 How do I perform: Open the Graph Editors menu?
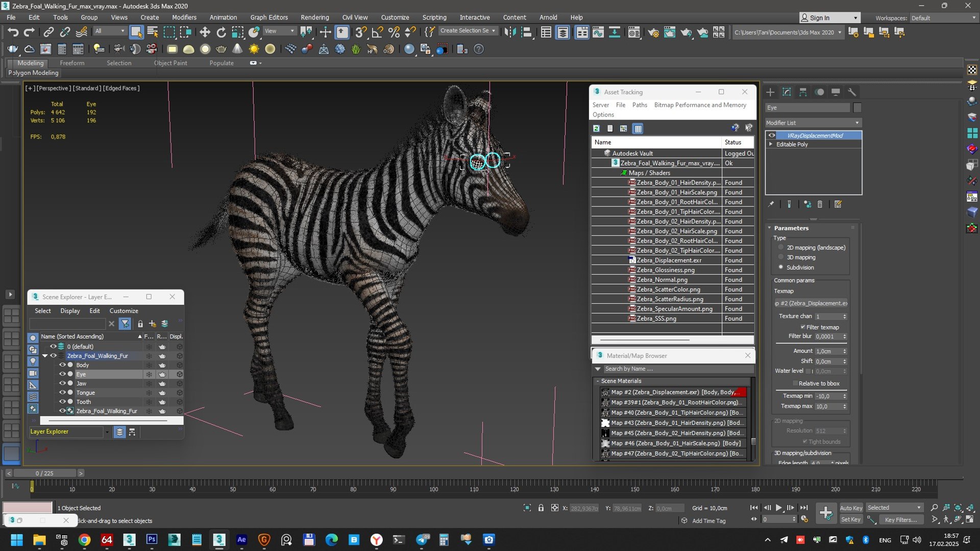(269, 17)
